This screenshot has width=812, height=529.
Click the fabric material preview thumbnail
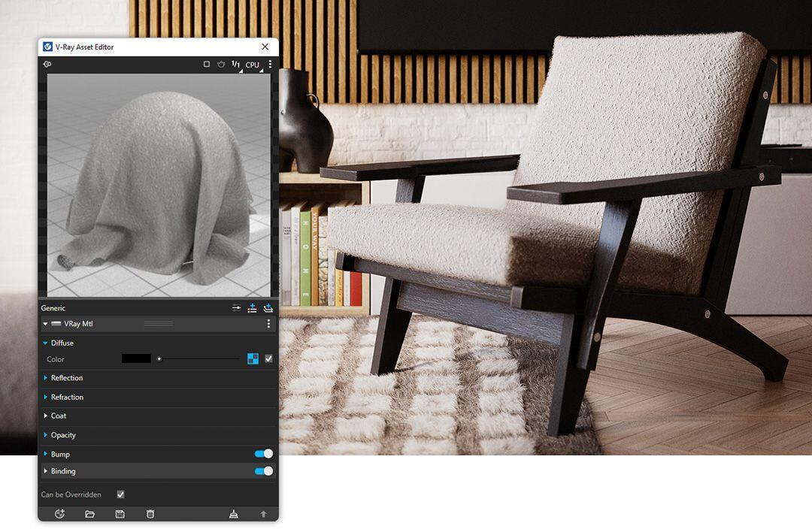pyautogui.click(x=158, y=184)
